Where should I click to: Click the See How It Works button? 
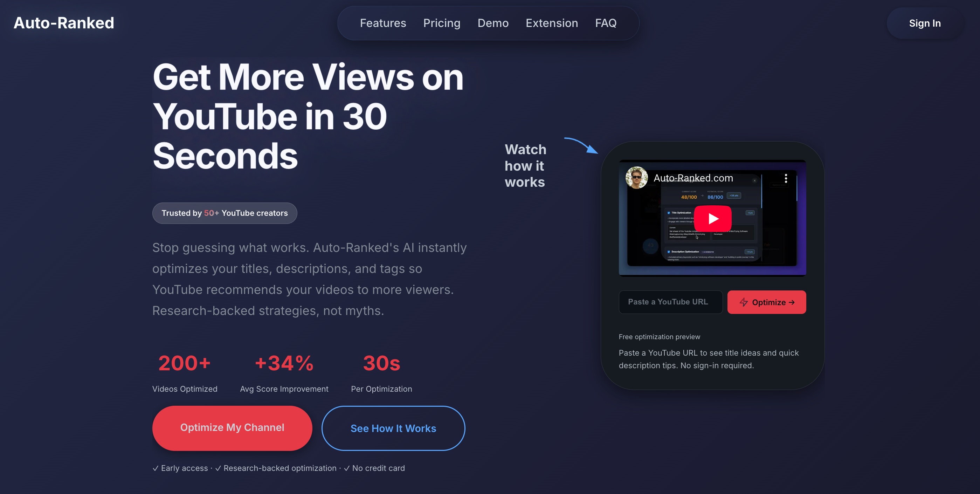[x=393, y=428]
